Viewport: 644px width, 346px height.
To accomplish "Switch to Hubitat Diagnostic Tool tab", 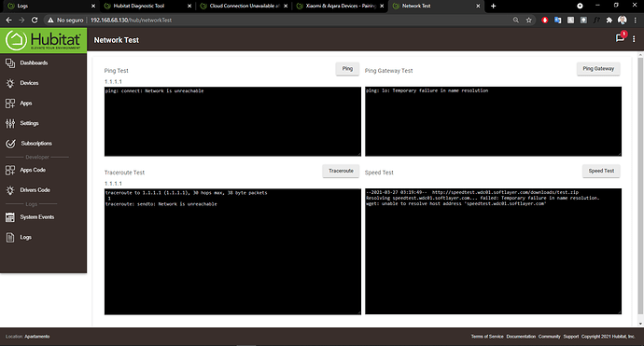I will 139,7.
